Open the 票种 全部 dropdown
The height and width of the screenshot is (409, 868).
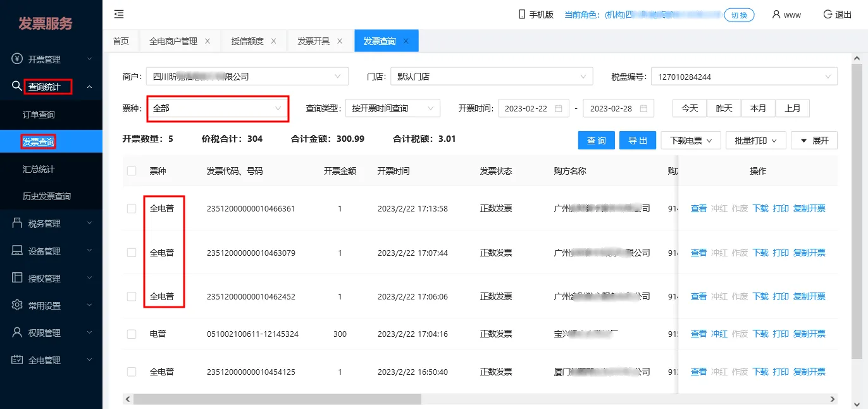(x=218, y=108)
